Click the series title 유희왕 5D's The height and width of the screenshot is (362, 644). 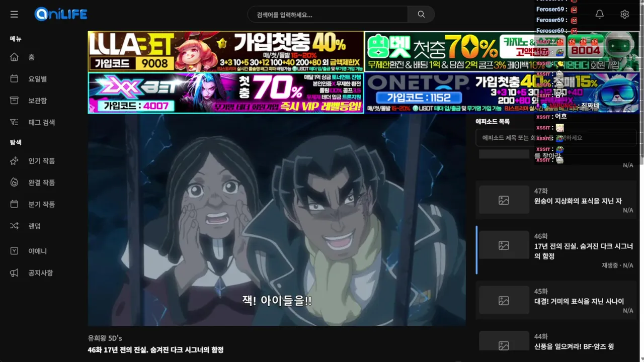point(105,338)
